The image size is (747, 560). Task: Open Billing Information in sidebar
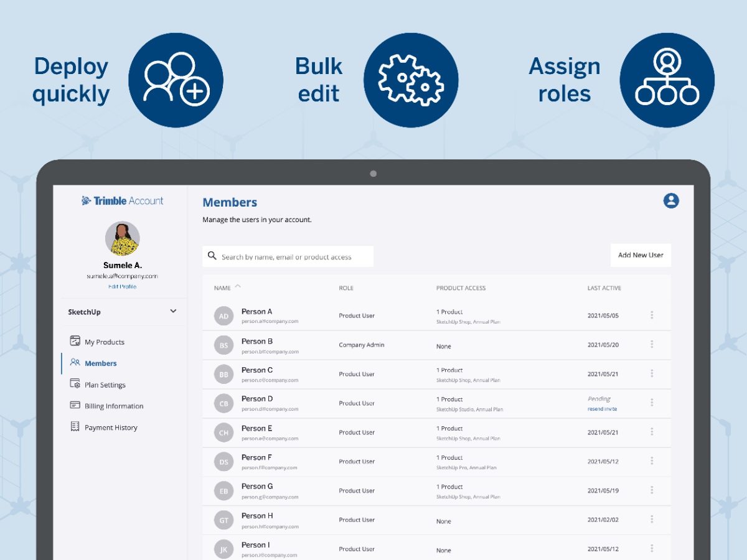[114, 406]
